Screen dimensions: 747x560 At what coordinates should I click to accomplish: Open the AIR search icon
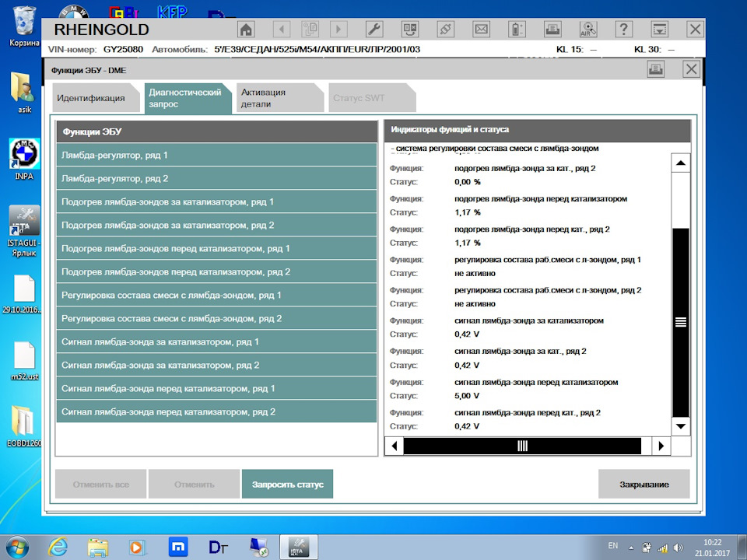pos(588,30)
